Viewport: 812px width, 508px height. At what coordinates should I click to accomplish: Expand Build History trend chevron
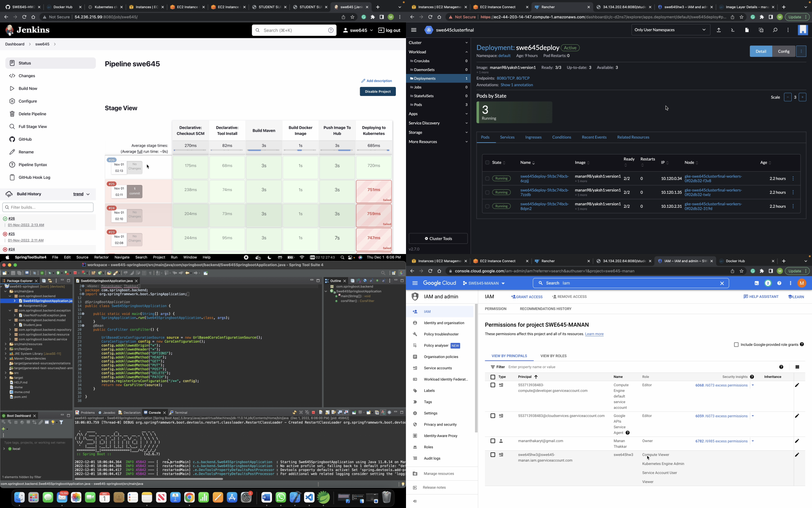(88, 194)
